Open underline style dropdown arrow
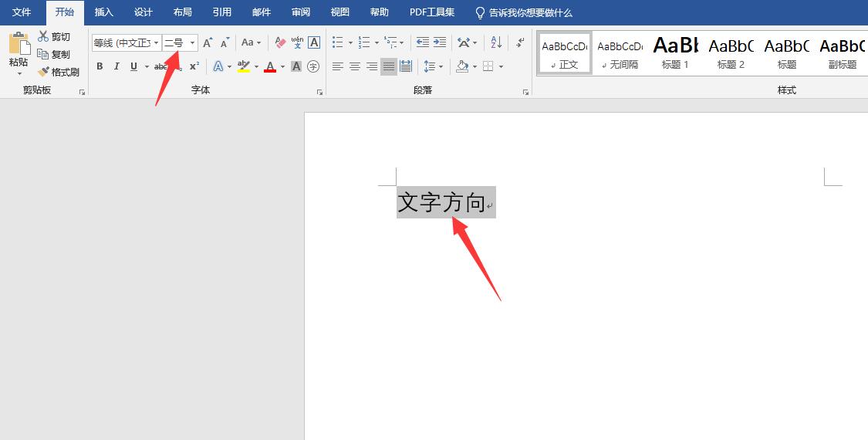The image size is (868, 440). tap(147, 66)
